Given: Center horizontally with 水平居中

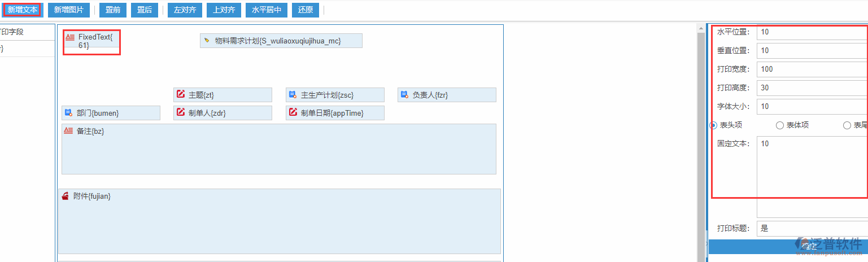Looking at the screenshot, I should pos(267,10).
